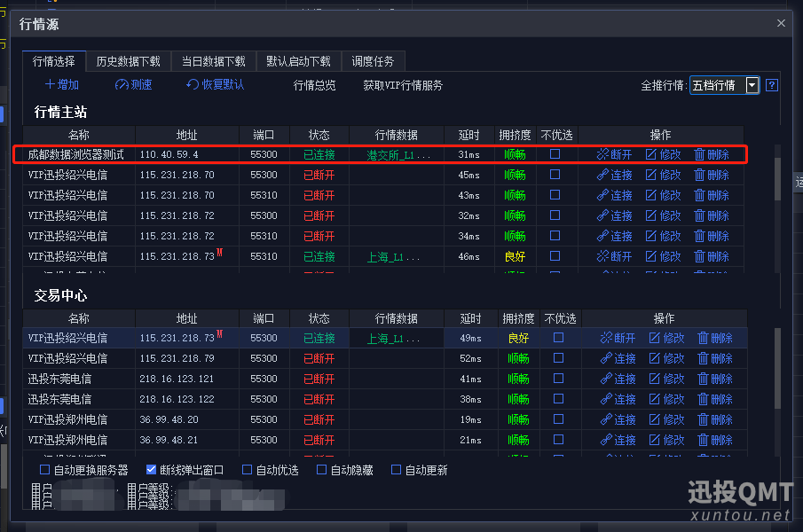Screen dimensions: 803x532
Task: Go to the 默认启动下载 tab
Action: click(x=298, y=61)
